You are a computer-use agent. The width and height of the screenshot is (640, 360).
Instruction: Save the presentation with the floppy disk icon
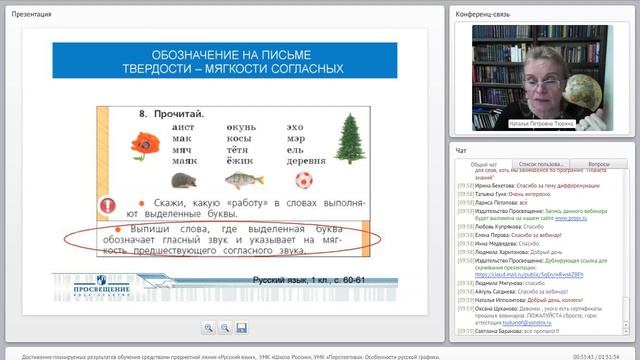241,328
